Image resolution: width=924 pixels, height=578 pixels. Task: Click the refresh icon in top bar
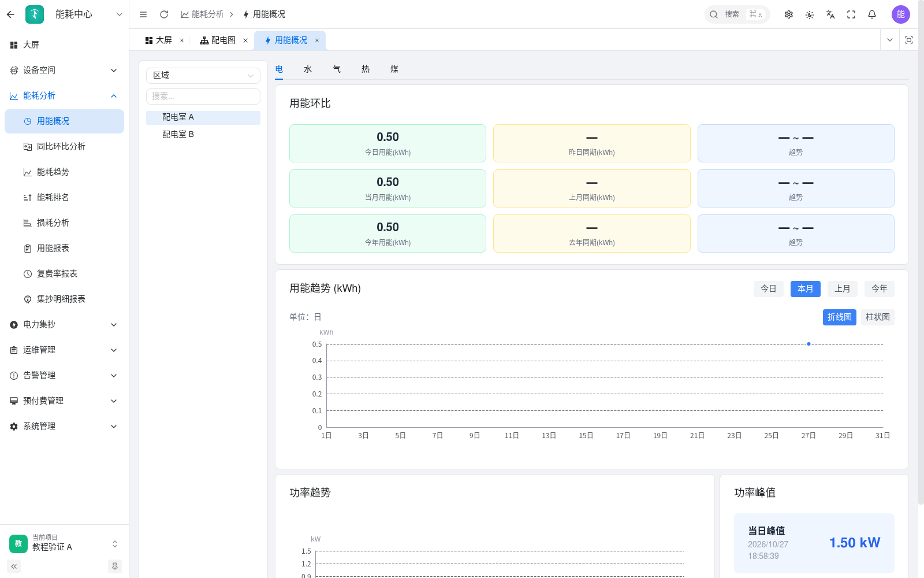tap(164, 14)
